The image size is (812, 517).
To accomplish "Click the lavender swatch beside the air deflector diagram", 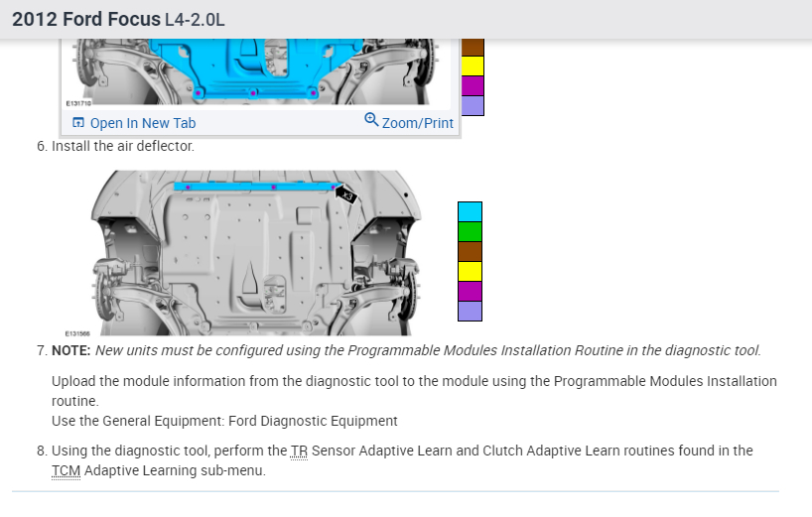I will point(470,311).
